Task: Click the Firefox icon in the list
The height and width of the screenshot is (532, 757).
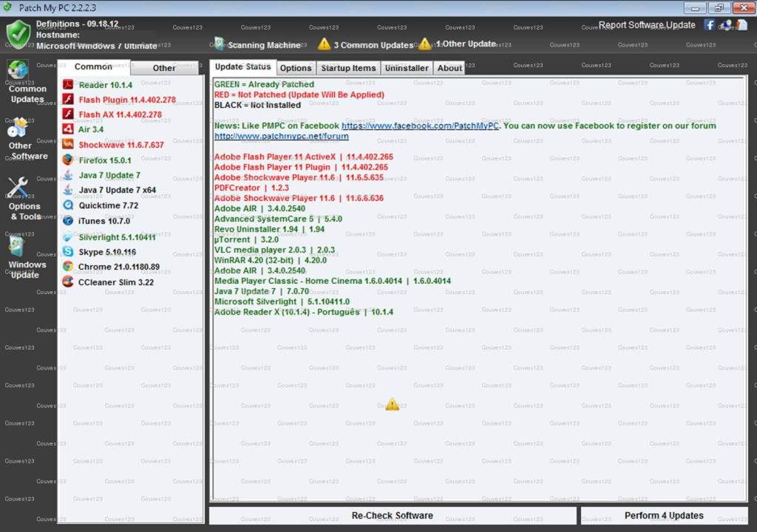Action: click(x=68, y=160)
